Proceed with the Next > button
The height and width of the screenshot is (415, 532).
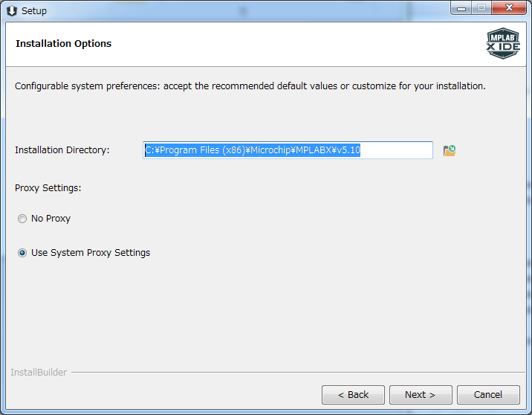tap(420, 395)
